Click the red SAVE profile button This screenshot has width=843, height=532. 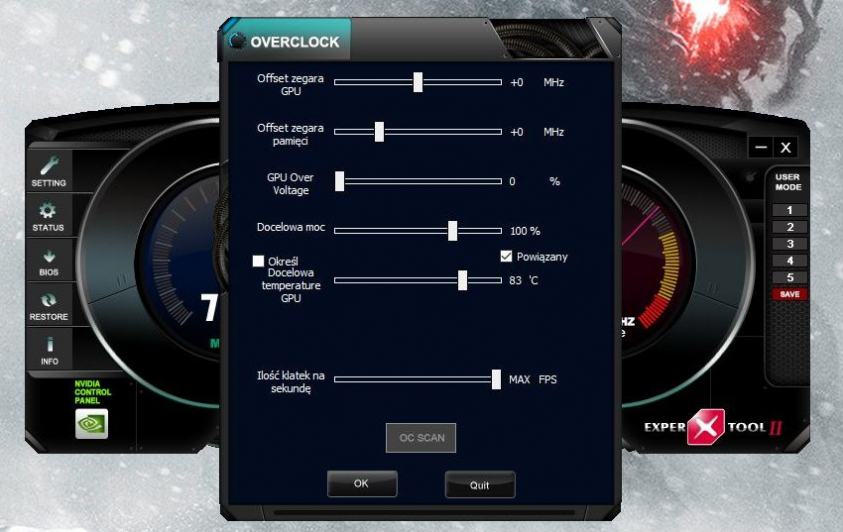tap(789, 294)
